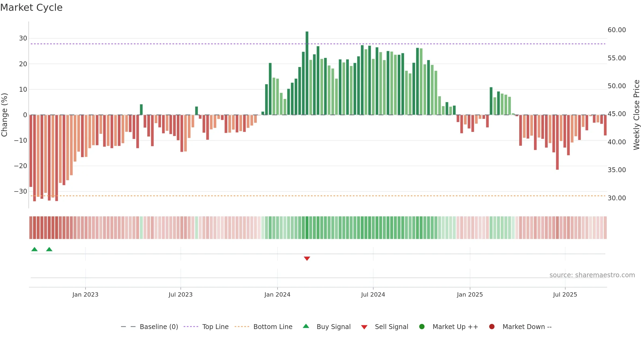Click the lone green bar before Jul 2023
Image resolution: width=644 pixels, height=362 pixels.
coord(141,110)
